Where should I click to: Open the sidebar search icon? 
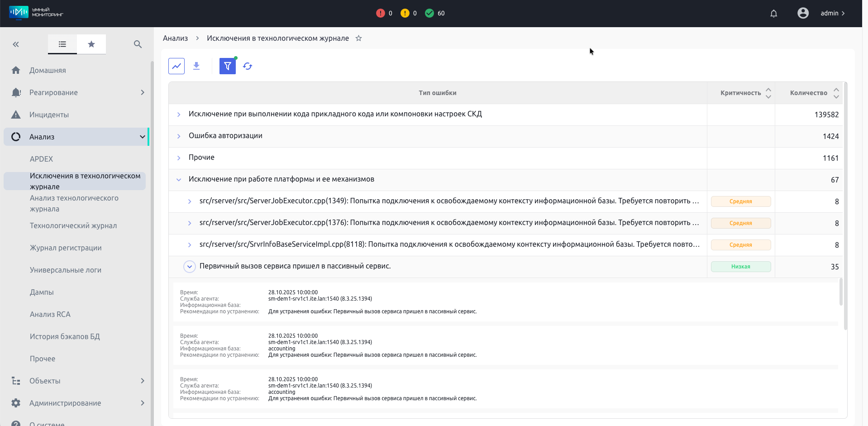coord(138,44)
